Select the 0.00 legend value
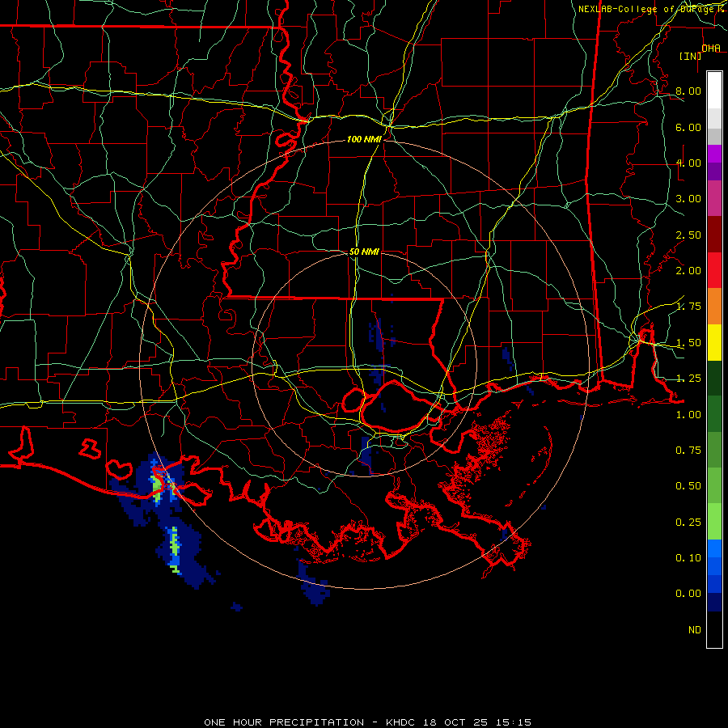Viewport: 728px width, 728px height. coord(688,594)
